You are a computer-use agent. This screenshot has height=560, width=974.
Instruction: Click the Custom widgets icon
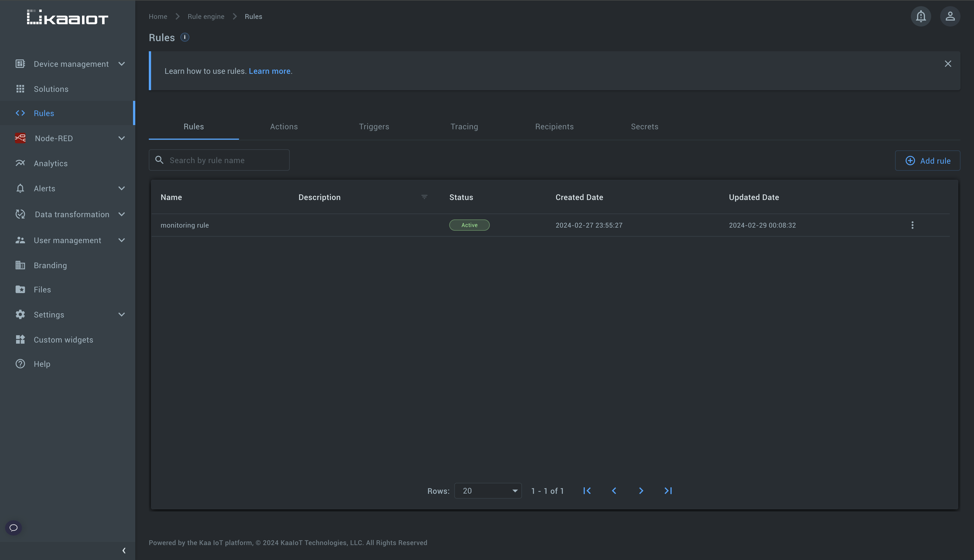click(x=20, y=339)
